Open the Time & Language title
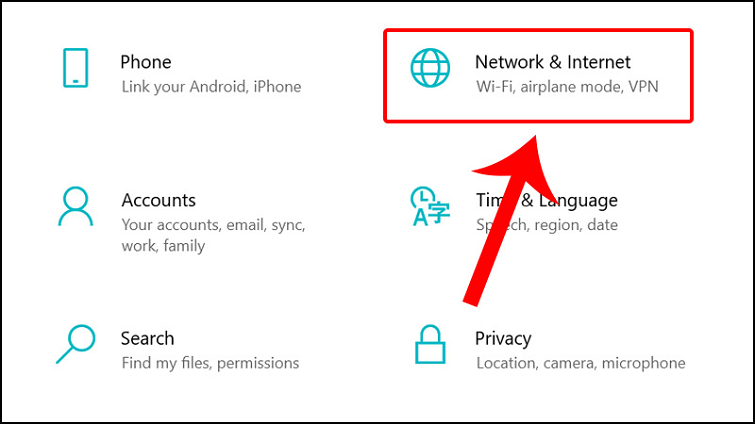Viewport: 755px width, 424px height. pyautogui.click(x=547, y=200)
